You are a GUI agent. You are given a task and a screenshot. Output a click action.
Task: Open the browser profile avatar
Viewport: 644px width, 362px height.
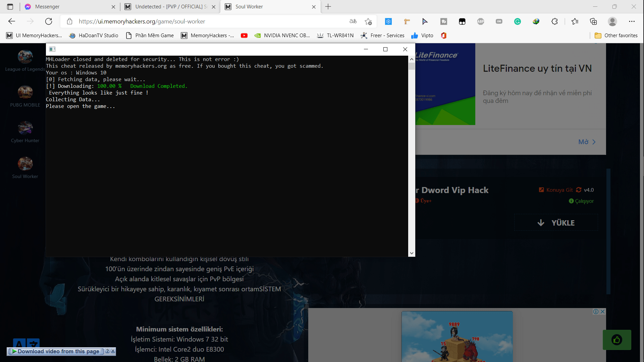click(612, 21)
